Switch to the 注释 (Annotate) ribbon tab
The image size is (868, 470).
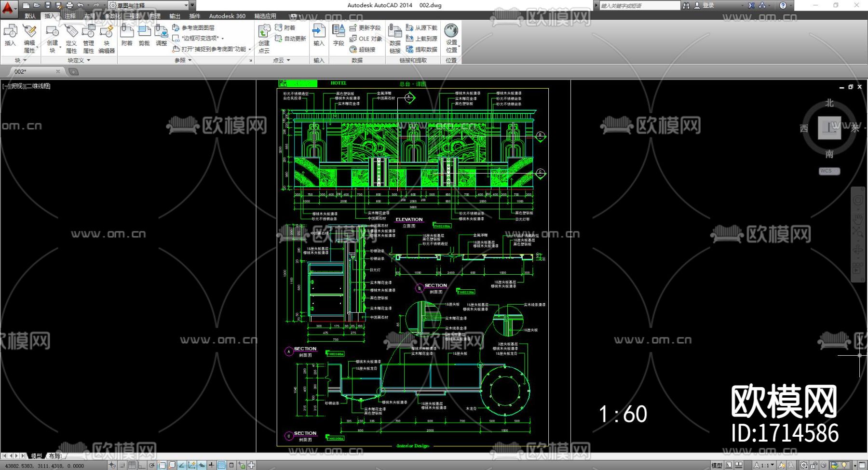click(x=70, y=16)
